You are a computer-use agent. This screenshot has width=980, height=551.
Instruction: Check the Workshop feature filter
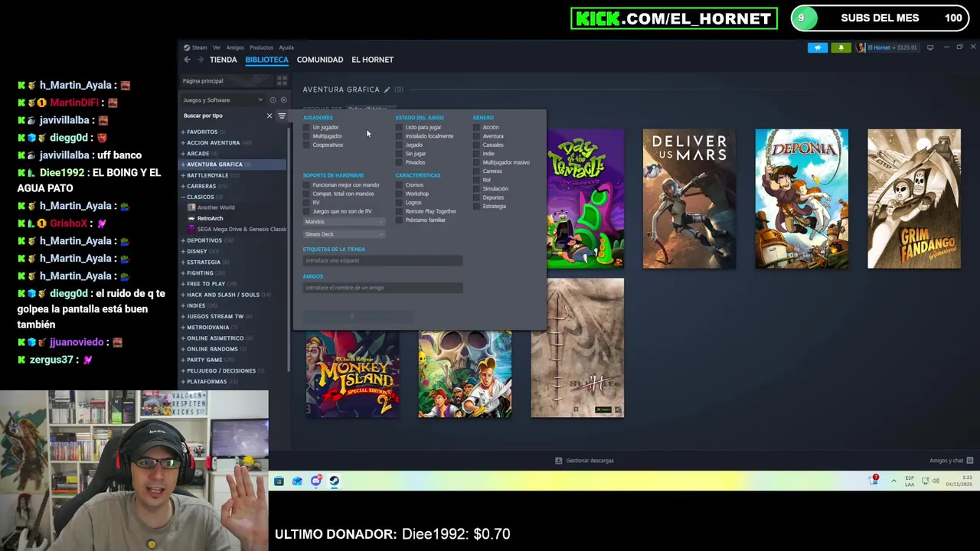pyautogui.click(x=400, y=194)
